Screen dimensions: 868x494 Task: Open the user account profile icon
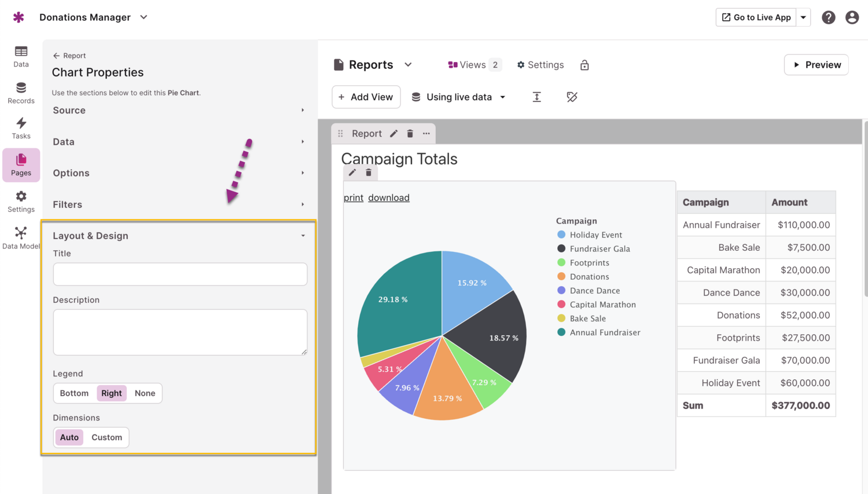coord(852,17)
